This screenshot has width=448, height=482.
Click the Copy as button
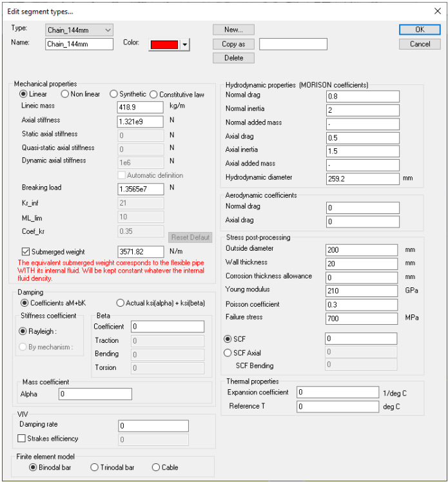point(233,44)
